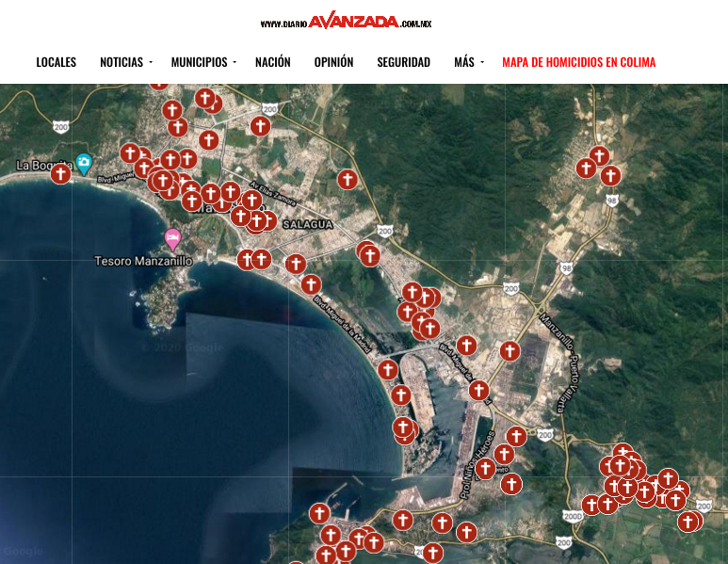This screenshot has width=728, height=564.
Task: Open Mapa de Homicidios en Colima link
Action: 578,62
